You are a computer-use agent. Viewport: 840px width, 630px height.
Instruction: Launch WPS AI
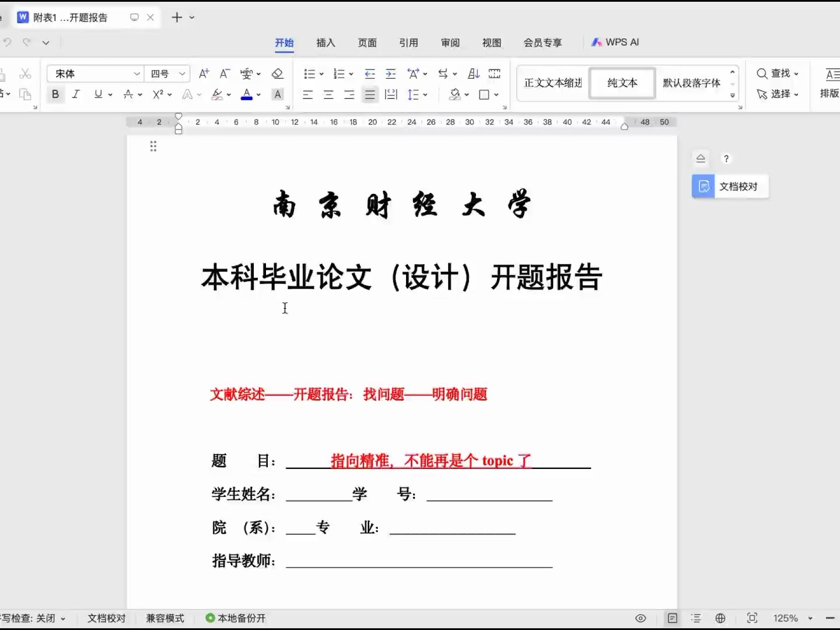[615, 42]
